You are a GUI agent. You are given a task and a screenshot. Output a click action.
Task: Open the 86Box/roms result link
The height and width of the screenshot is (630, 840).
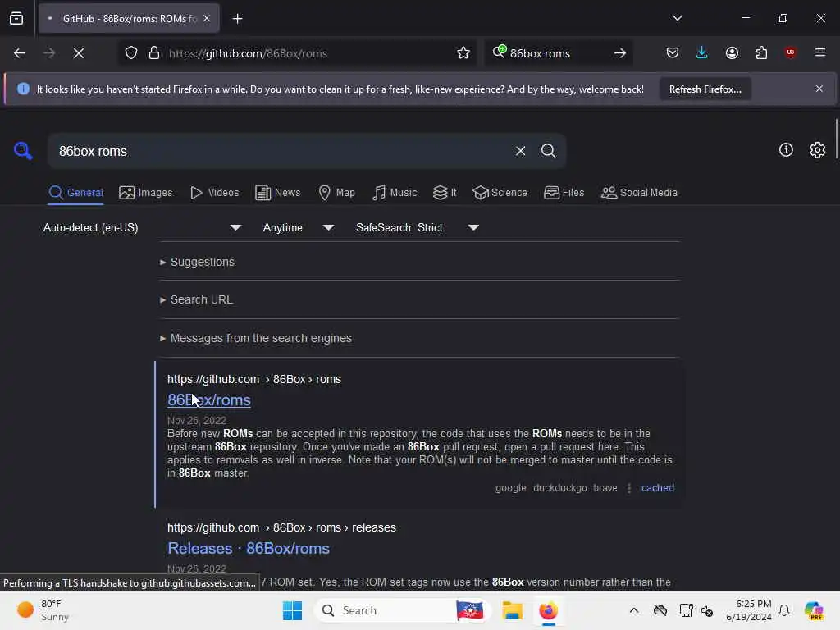[209, 400]
